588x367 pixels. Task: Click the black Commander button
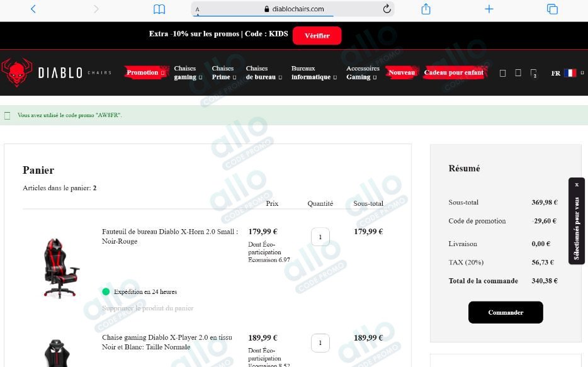tap(506, 312)
